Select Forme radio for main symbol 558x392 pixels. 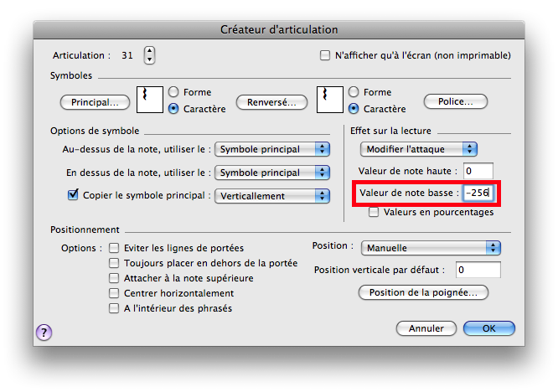coord(174,92)
